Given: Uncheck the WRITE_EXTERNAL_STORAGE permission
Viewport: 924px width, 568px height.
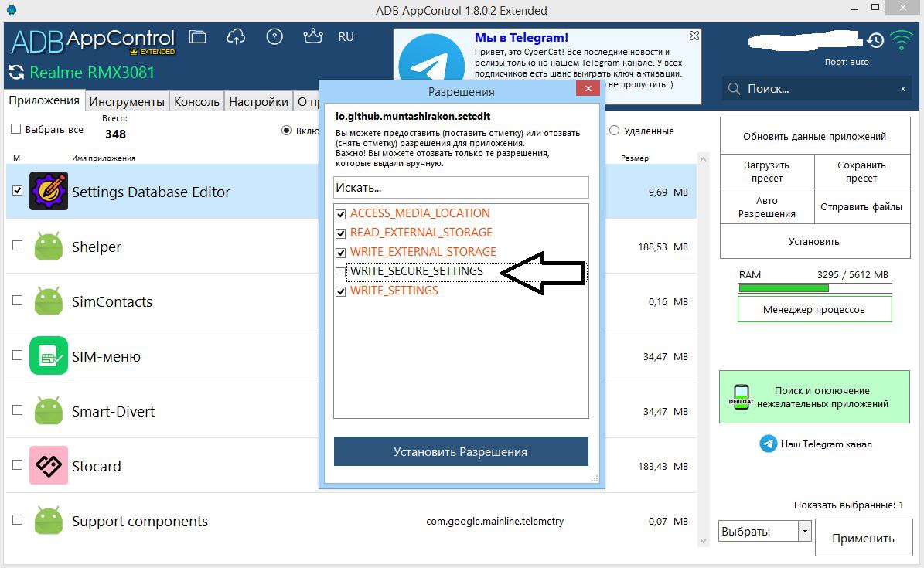Looking at the screenshot, I should click(x=340, y=253).
